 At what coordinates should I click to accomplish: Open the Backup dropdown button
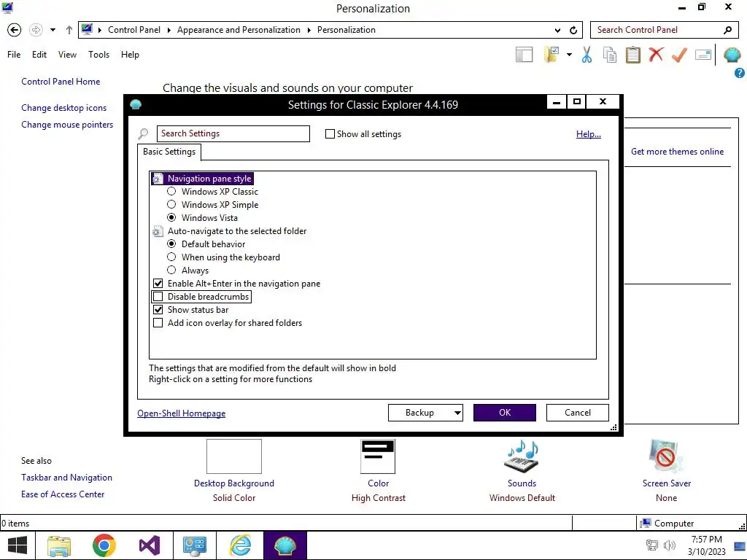425,413
